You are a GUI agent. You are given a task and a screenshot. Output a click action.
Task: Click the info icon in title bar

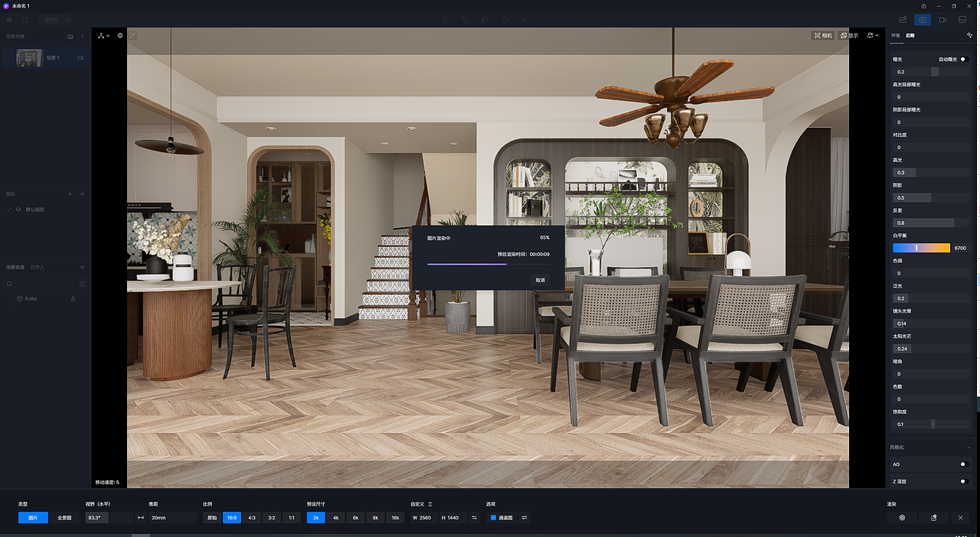[x=924, y=5]
